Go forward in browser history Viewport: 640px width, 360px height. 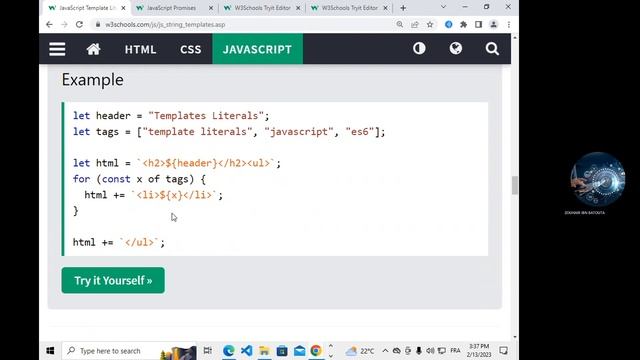(x=64, y=24)
